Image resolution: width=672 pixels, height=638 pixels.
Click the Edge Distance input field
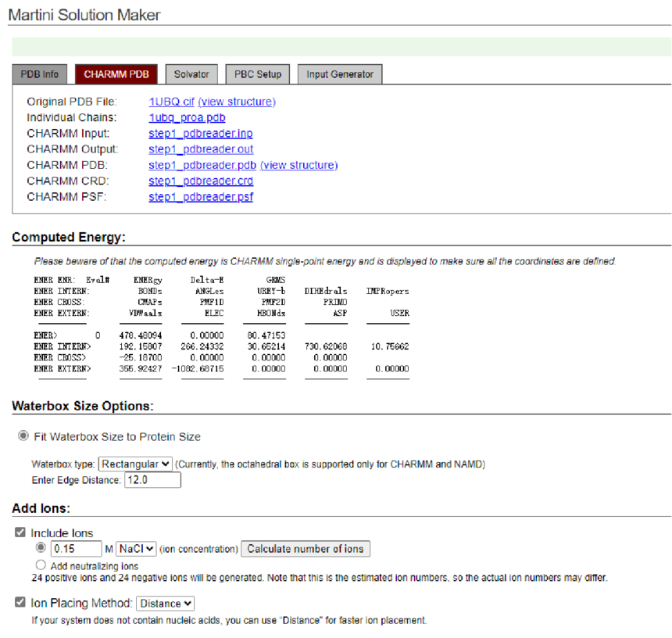[x=152, y=480]
